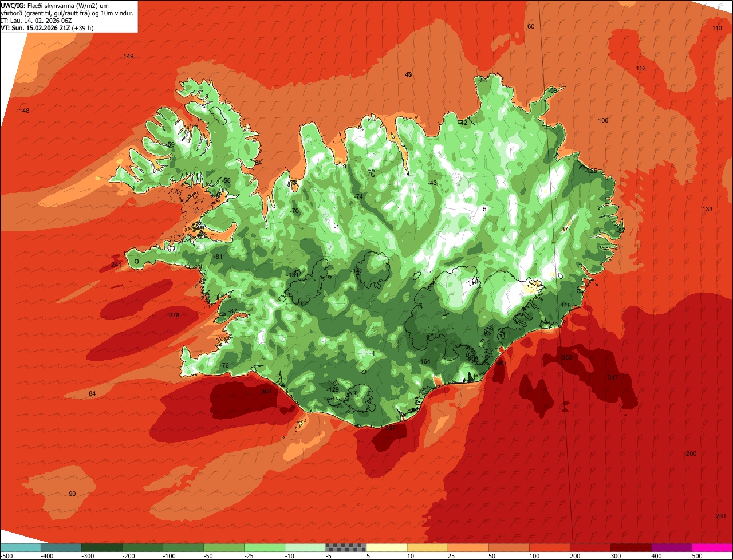Screen dimensions: 733x560
Task: Click the yellow 10 to 25 legend swatch
Action: coord(427,547)
